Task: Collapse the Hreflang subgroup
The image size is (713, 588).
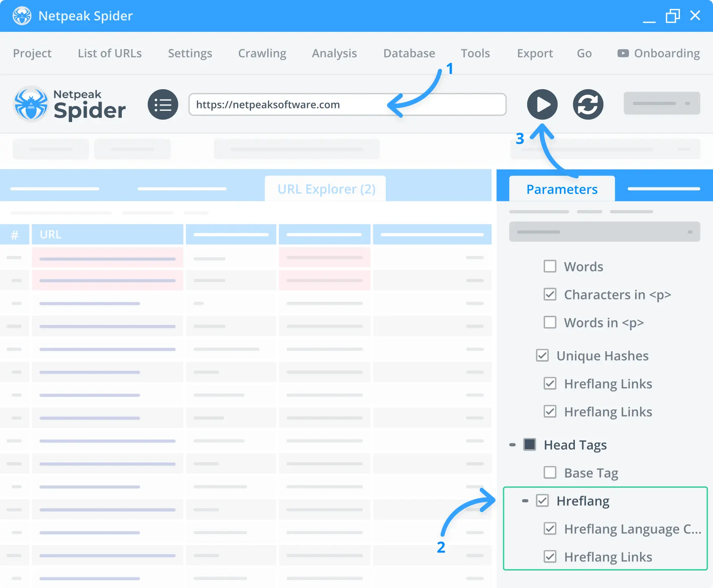Action: click(x=525, y=501)
